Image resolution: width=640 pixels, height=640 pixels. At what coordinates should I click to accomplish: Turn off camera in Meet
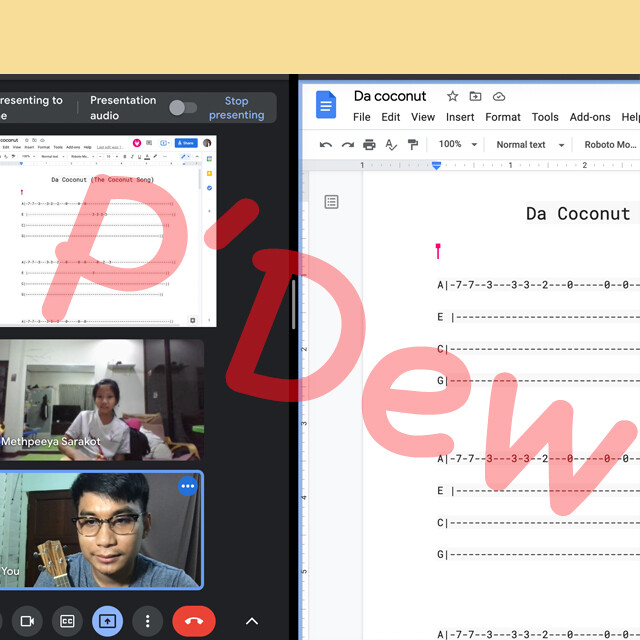click(x=27, y=621)
